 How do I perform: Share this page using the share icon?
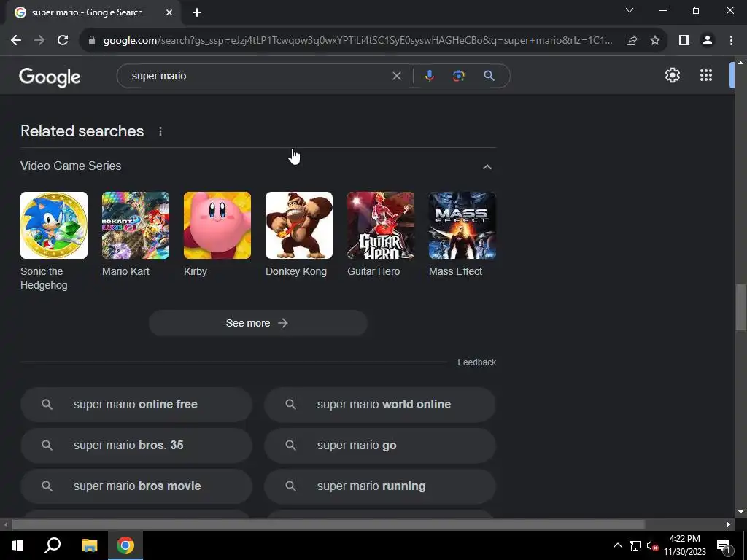[632, 41]
